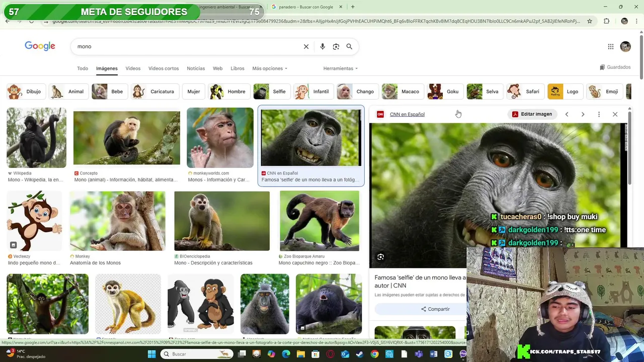Select the Imágenes tab
Viewport: 644px width, 362px height.
point(107,68)
